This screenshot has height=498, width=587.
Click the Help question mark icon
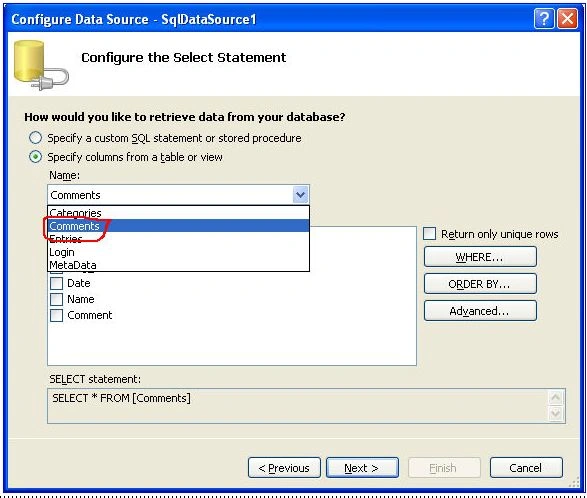[544, 18]
